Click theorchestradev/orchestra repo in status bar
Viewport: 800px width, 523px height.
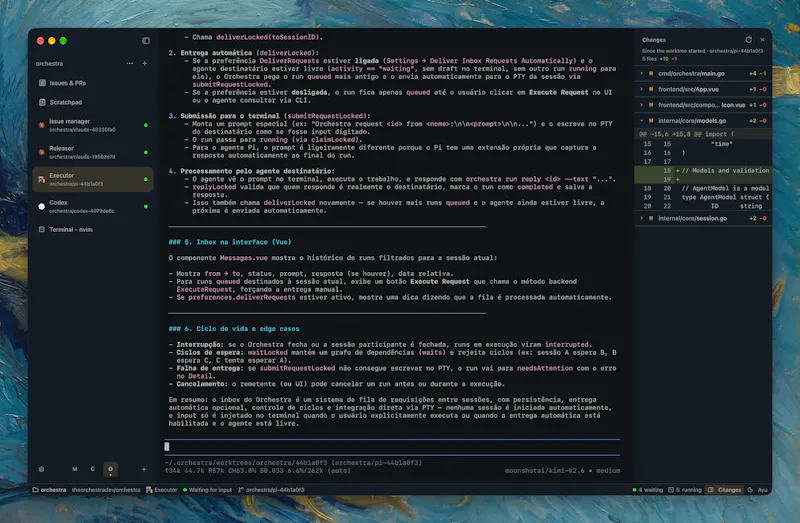tap(106, 490)
